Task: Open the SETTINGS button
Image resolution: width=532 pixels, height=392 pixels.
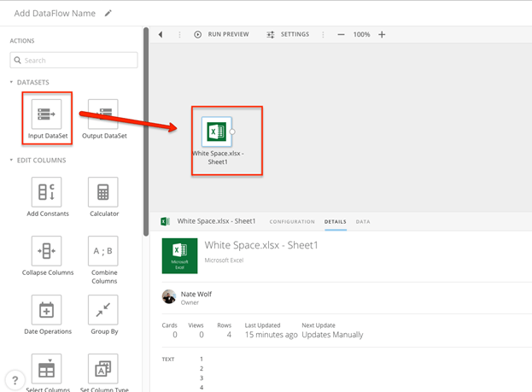Action: (x=288, y=34)
